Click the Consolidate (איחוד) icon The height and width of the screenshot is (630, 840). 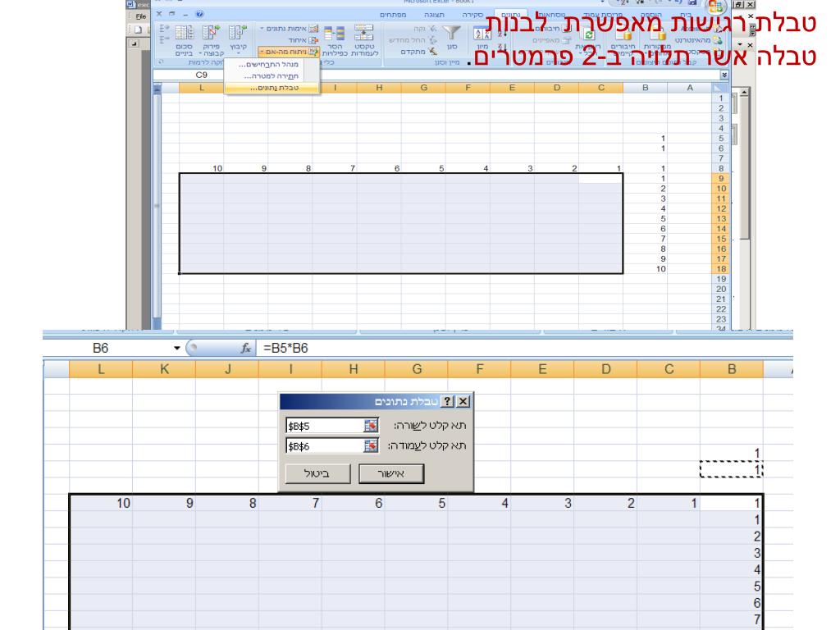313,40
